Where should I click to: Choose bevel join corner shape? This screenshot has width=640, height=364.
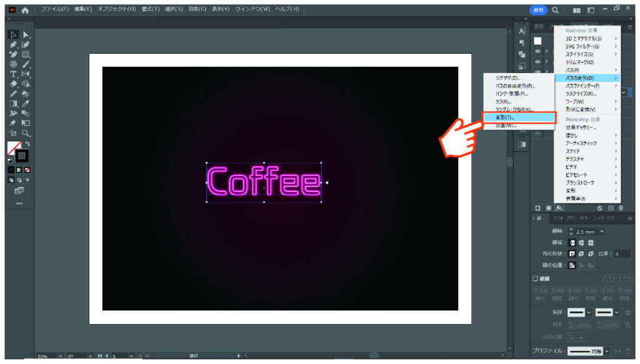[x=591, y=254]
